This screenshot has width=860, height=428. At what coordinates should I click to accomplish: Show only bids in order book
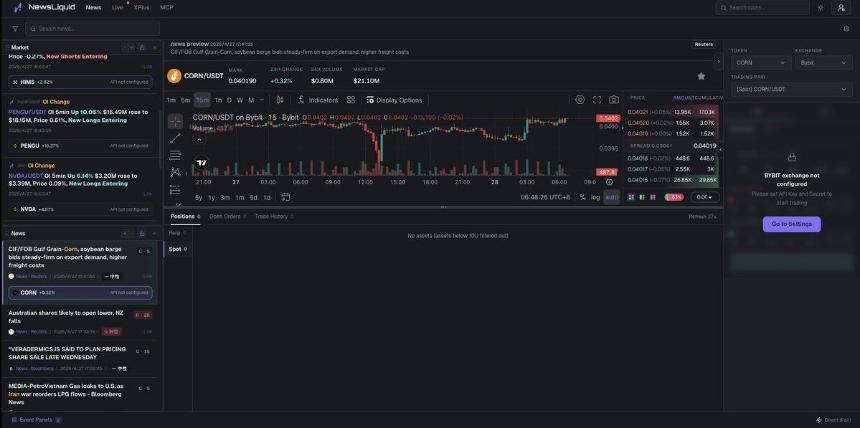tap(642, 197)
